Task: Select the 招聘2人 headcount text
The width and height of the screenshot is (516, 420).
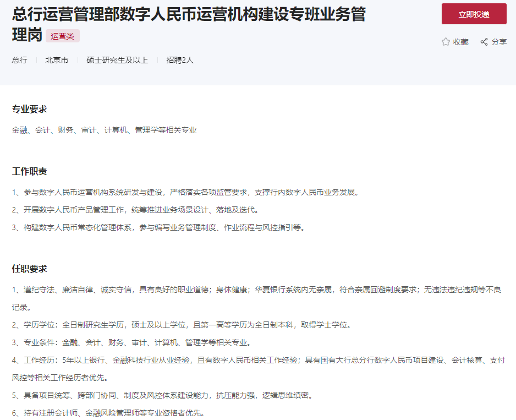Action: point(180,60)
